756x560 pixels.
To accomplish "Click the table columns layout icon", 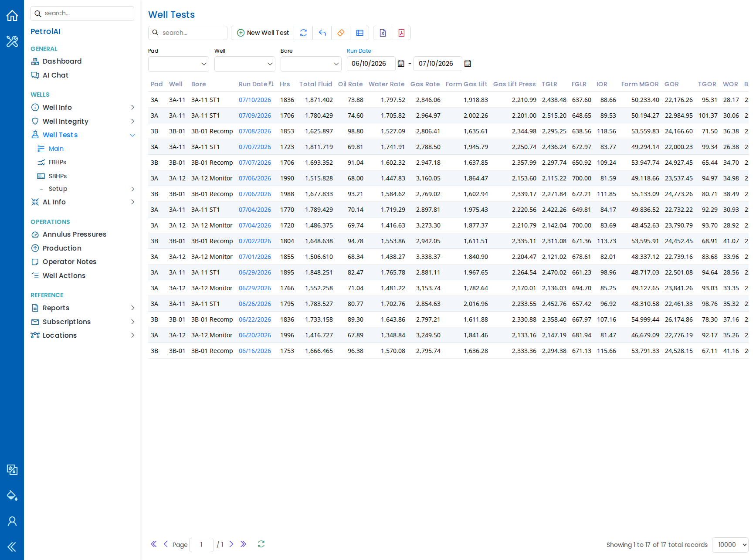I will [360, 33].
